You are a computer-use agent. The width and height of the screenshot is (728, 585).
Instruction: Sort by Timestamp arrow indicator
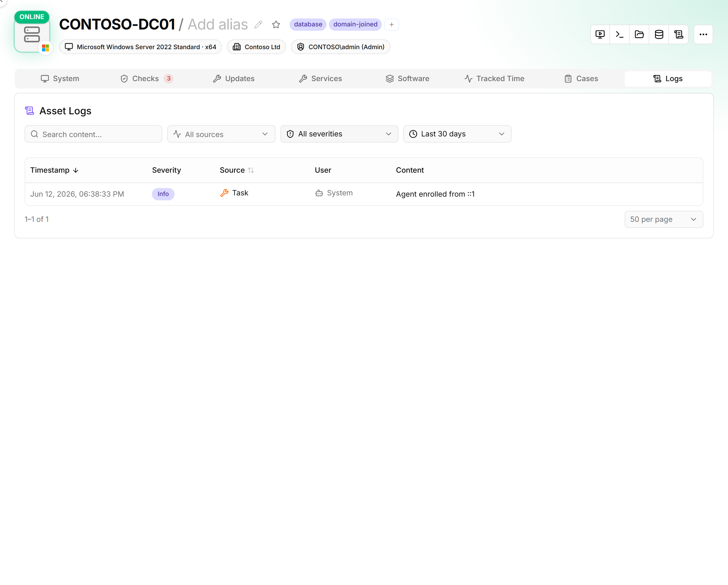pyautogui.click(x=76, y=171)
